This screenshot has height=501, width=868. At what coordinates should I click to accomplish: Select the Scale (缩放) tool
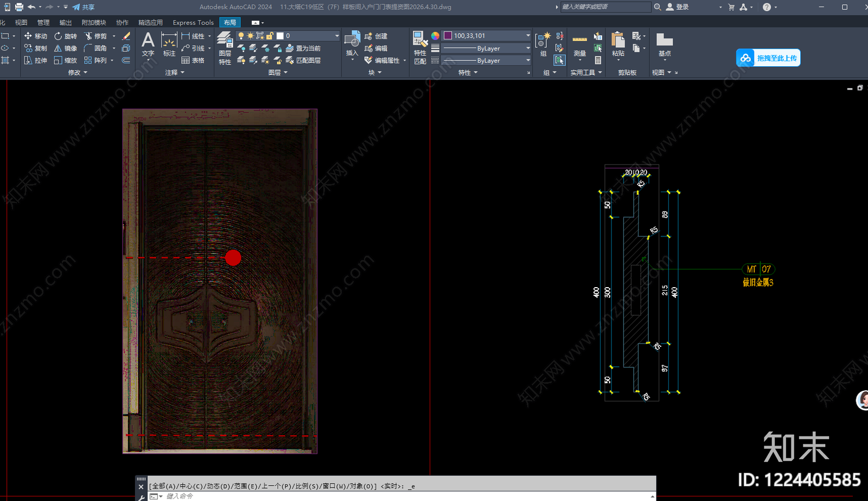66,60
